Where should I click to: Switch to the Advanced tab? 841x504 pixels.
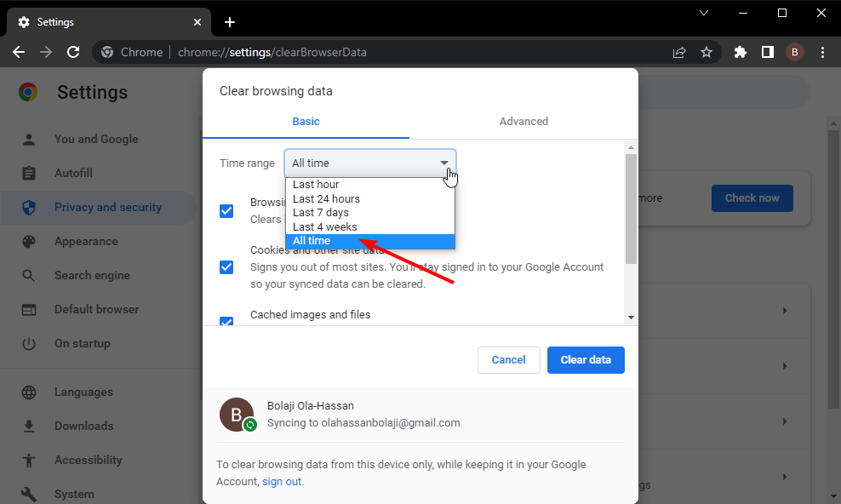coord(523,122)
